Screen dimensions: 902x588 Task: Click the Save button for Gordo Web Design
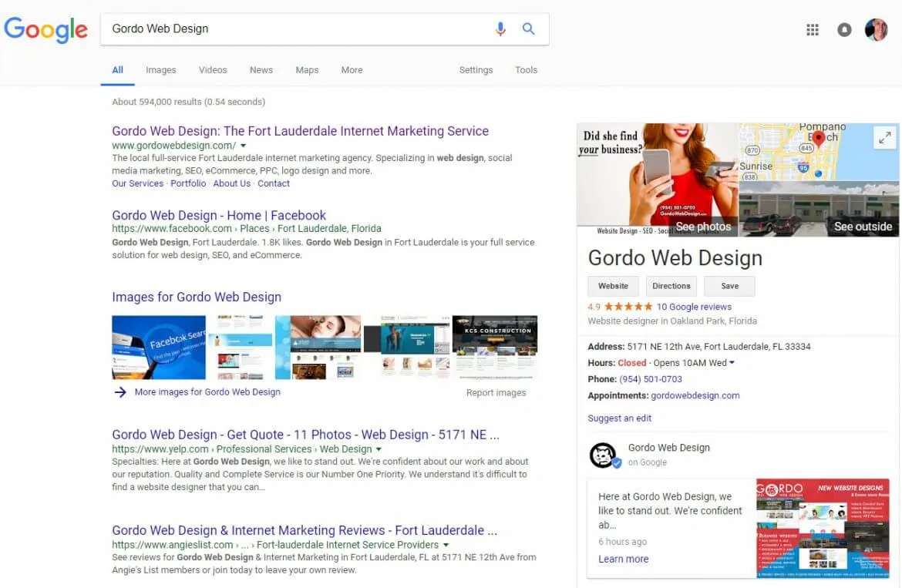tap(729, 286)
